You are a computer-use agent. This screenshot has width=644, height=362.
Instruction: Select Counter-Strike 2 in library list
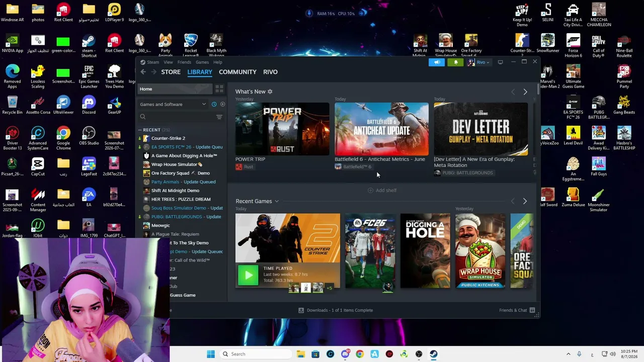[168, 138]
